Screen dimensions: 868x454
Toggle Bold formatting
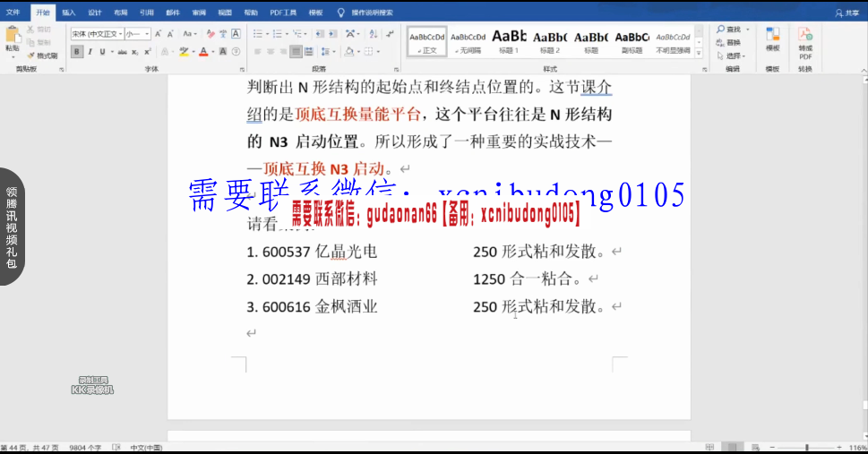[x=76, y=52]
